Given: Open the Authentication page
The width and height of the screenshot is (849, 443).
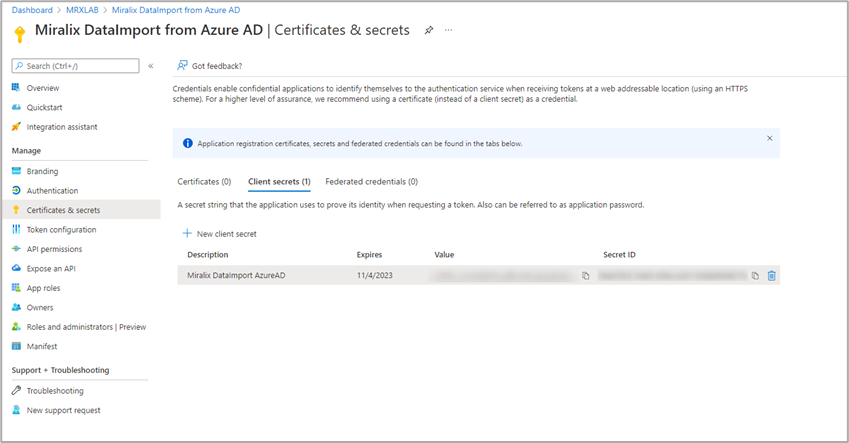Looking at the screenshot, I should (x=53, y=191).
